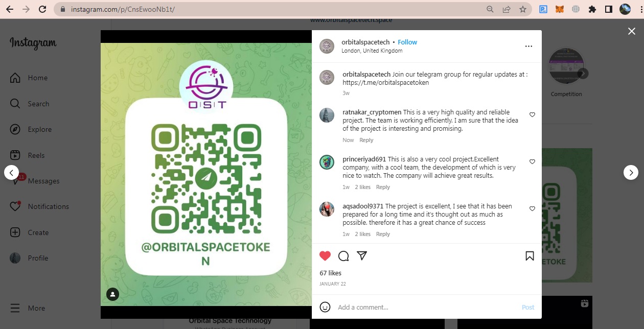Click the Add a comment field
Screen dimensions: 644x329
426,307
